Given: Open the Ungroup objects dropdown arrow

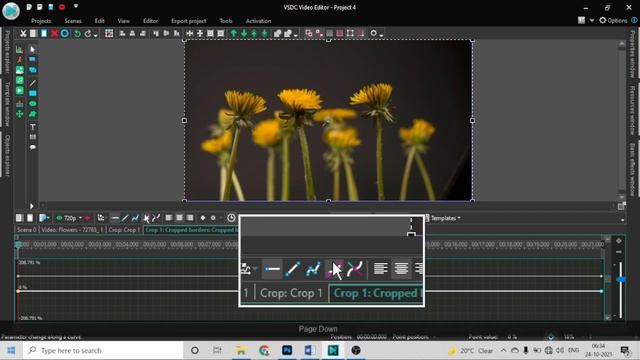Looking at the screenshot, I should click(x=296, y=35).
